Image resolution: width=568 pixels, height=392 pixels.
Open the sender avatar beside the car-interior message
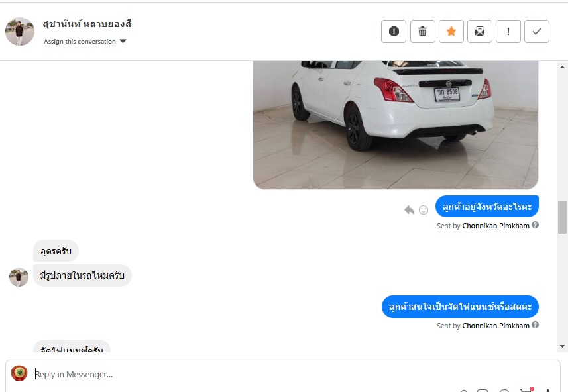click(19, 277)
